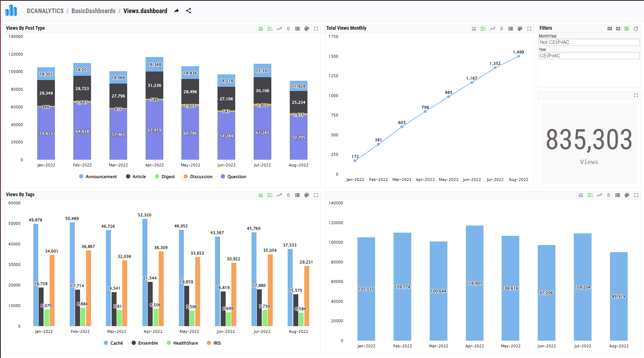
Task: Click the 116,905 bar for Apr-2022
Action: 475,283
